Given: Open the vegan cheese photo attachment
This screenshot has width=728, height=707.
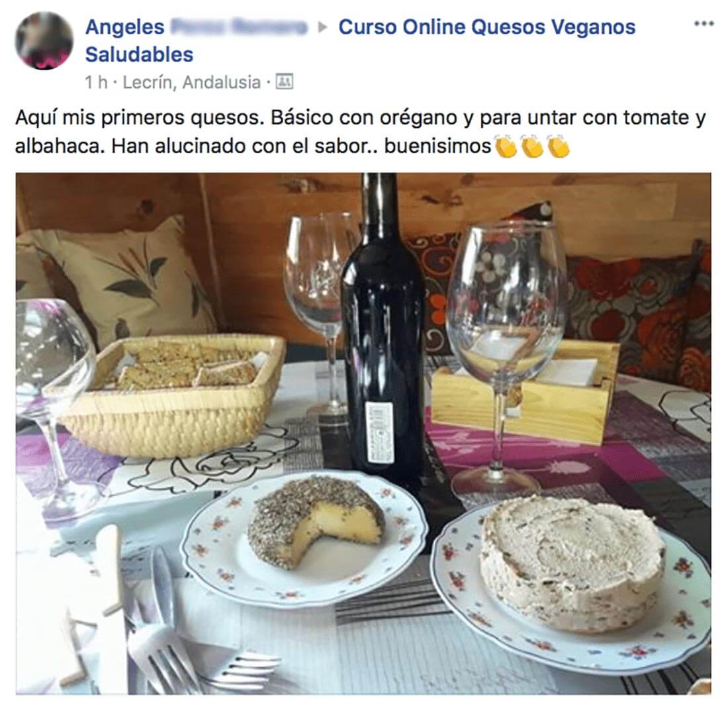Looking at the screenshot, I should tap(363, 434).
